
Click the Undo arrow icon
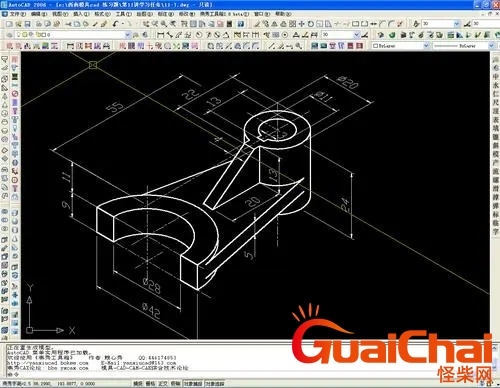(x=115, y=24)
